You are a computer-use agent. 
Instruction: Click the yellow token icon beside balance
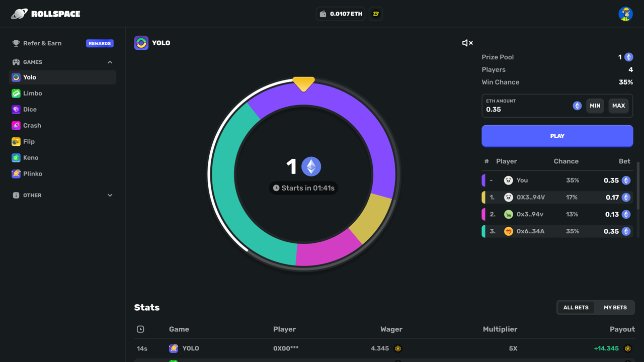376,14
